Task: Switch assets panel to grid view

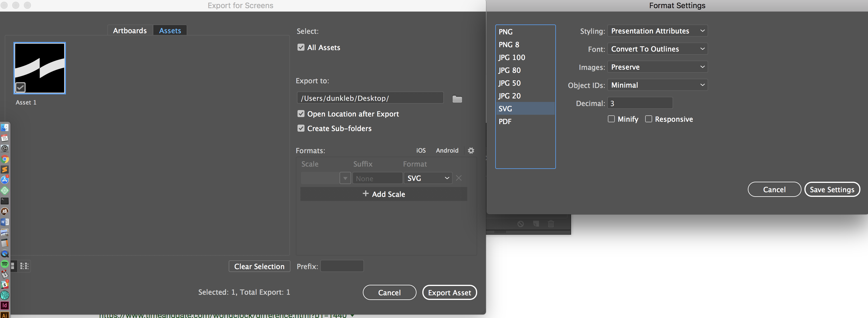Action: click(24, 266)
